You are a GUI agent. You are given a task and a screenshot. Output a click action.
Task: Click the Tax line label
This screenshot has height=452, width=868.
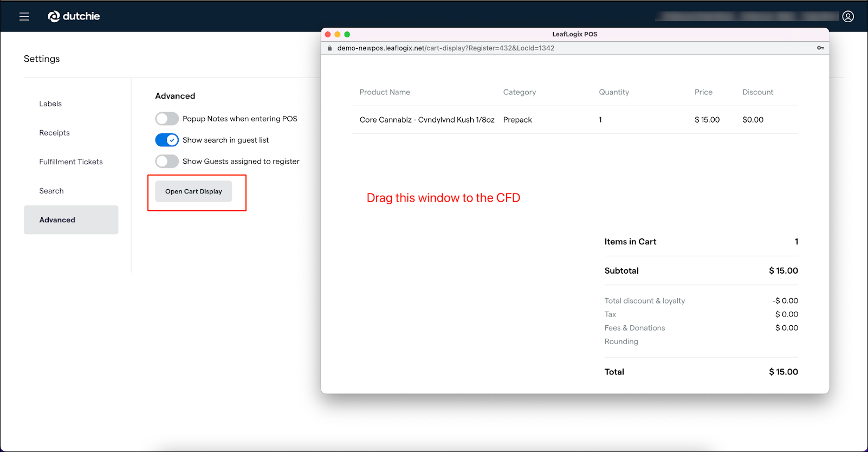[610, 314]
